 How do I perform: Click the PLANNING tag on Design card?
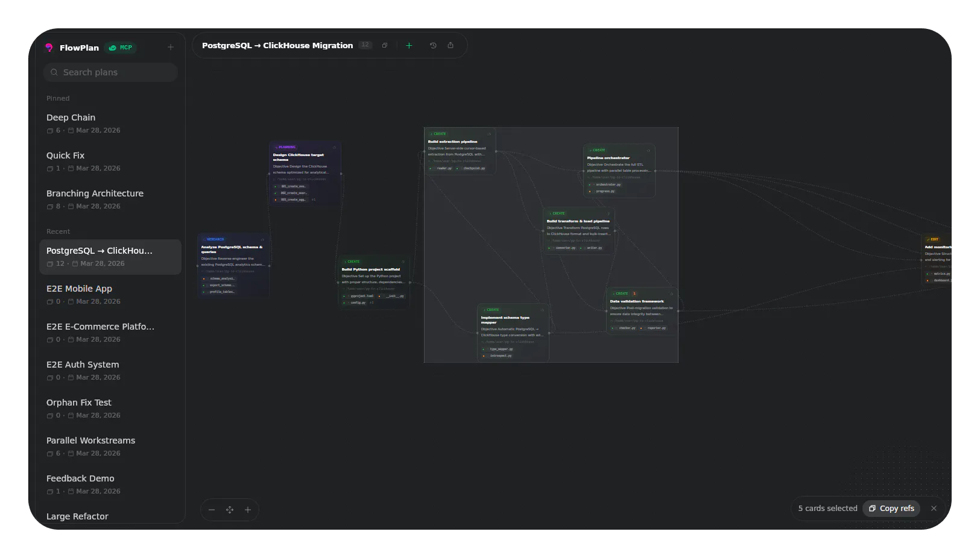pyautogui.click(x=286, y=147)
